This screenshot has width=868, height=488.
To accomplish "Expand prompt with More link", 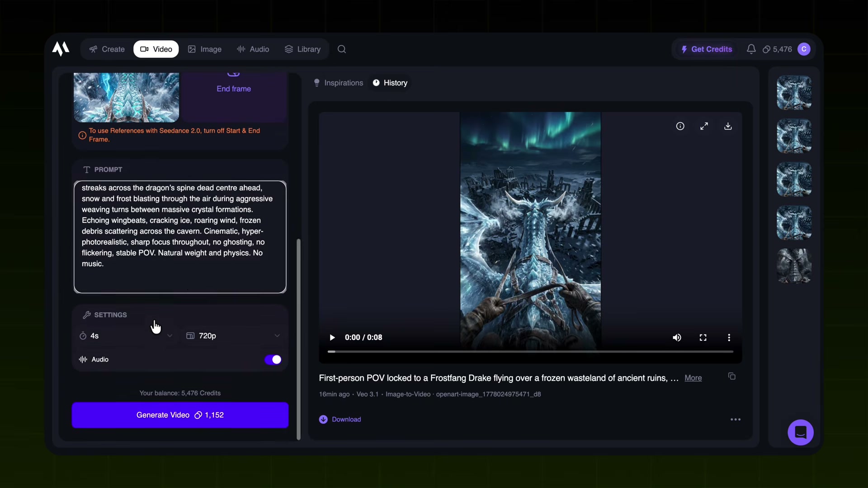I will point(693,378).
